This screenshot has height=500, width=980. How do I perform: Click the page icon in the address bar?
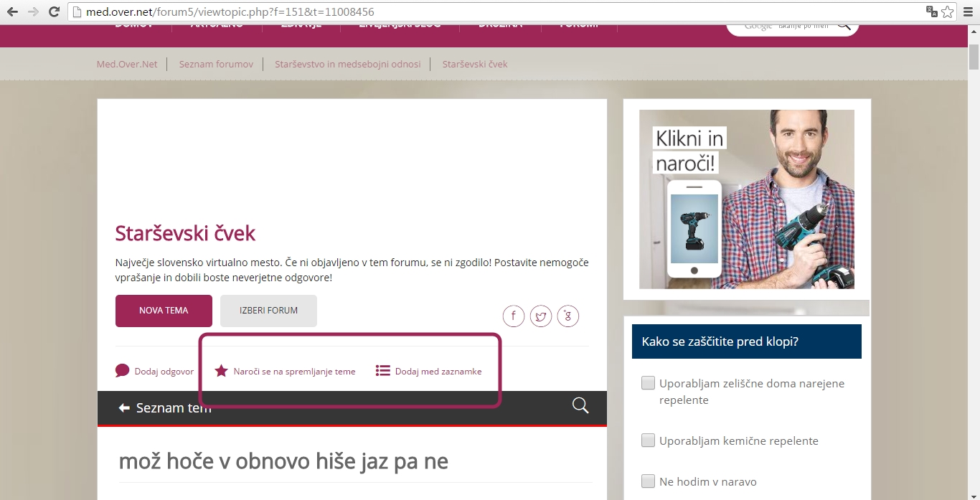[x=77, y=11]
